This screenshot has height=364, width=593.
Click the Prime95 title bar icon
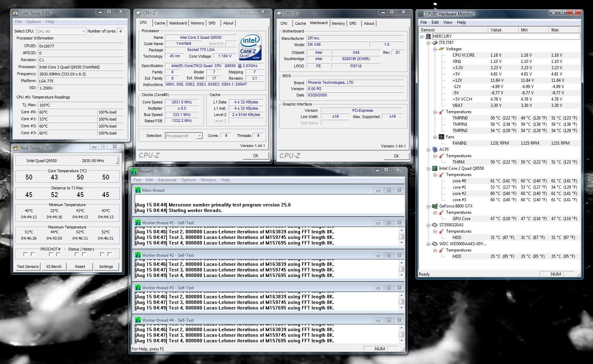(134, 172)
